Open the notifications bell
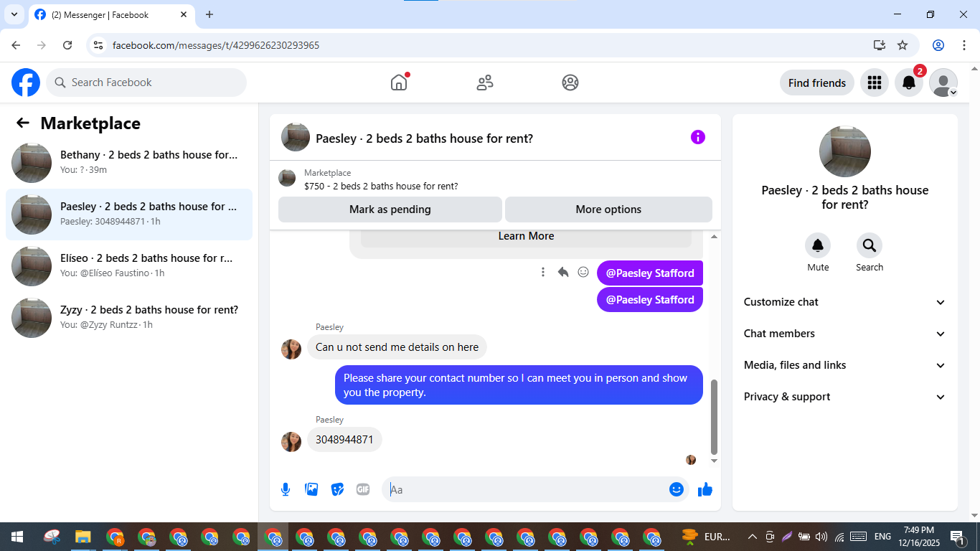The height and width of the screenshot is (551, 980). [908, 83]
